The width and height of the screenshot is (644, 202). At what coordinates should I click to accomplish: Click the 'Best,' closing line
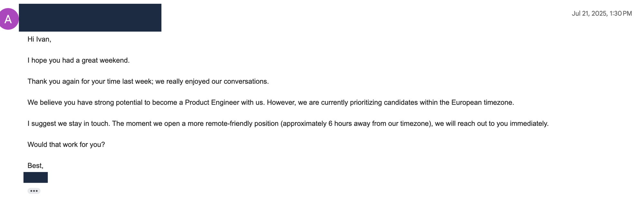click(35, 166)
